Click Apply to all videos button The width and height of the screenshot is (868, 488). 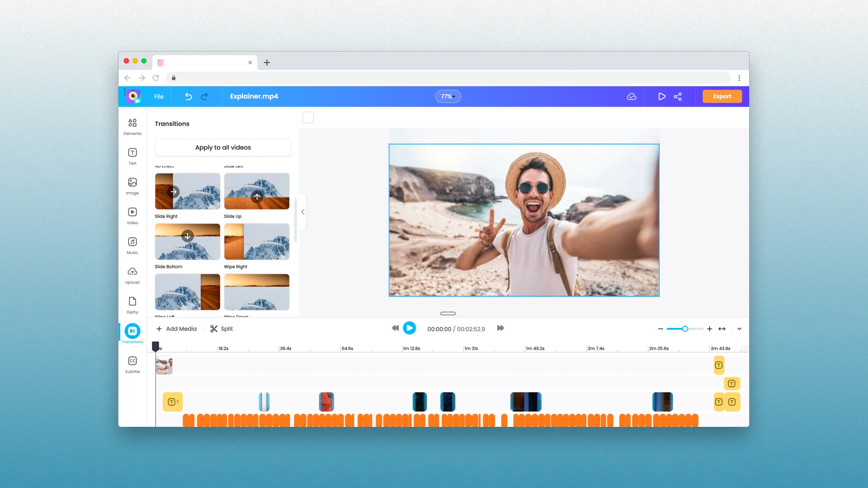coord(223,147)
